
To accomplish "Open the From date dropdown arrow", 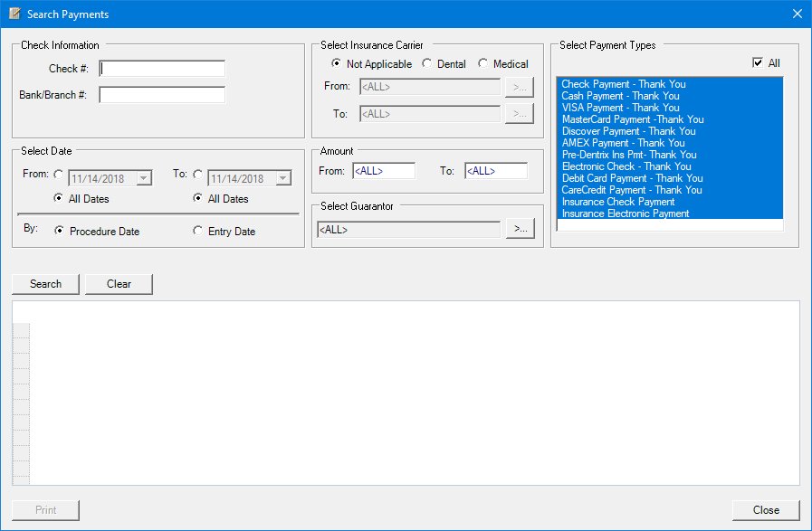I will click(143, 179).
